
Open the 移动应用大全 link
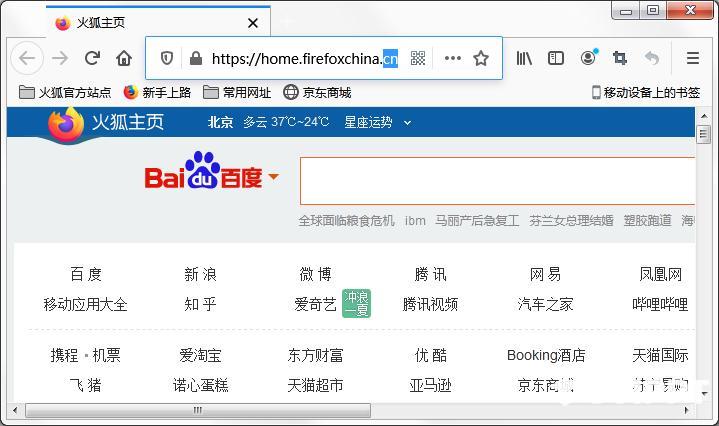pos(86,304)
